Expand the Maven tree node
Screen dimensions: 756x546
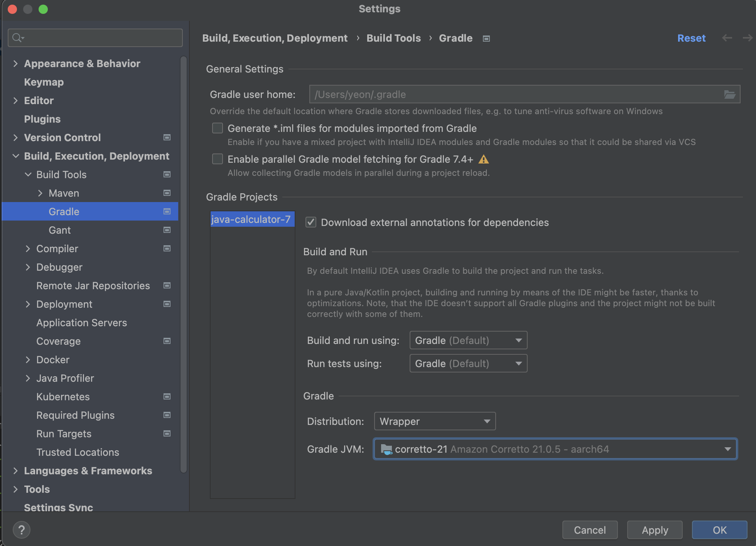pos(40,193)
